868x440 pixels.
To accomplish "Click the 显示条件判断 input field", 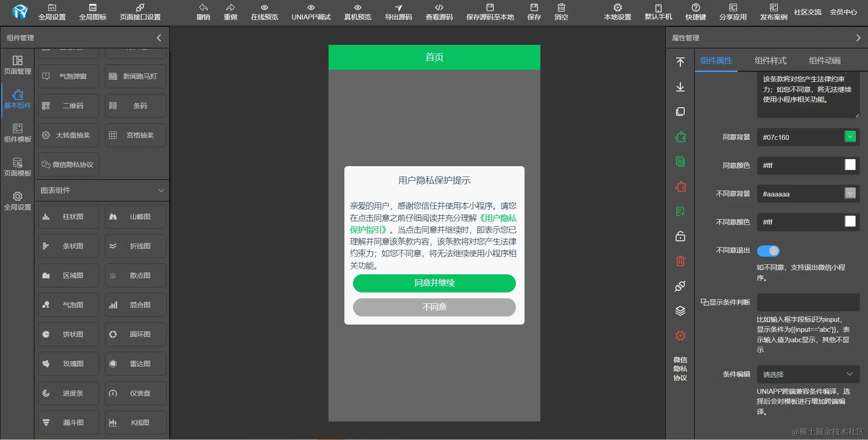I will [x=808, y=302].
